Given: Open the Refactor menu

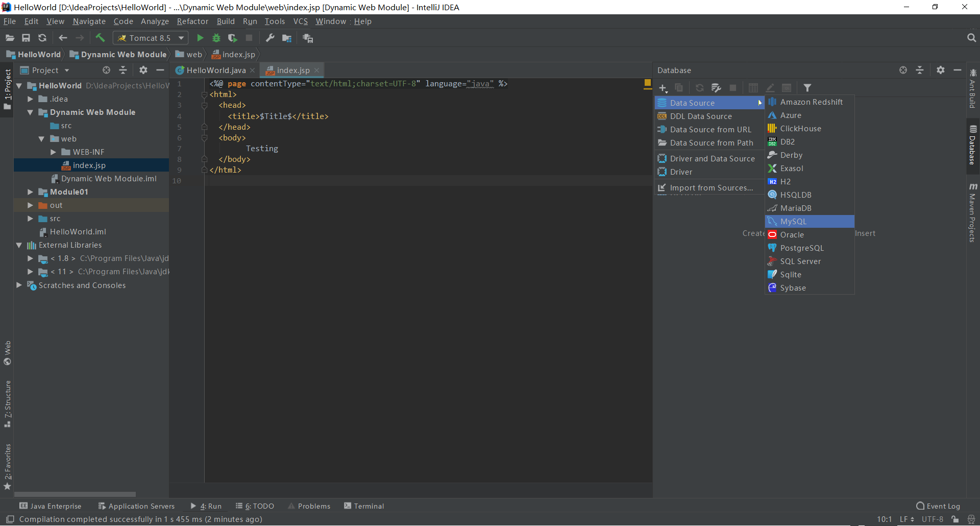Looking at the screenshot, I should (192, 21).
